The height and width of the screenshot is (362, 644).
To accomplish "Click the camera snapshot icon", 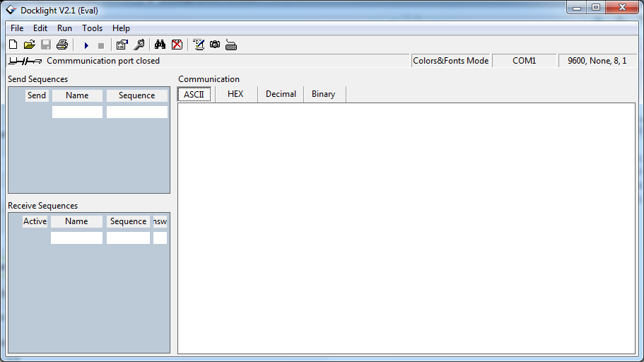I will (215, 45).
